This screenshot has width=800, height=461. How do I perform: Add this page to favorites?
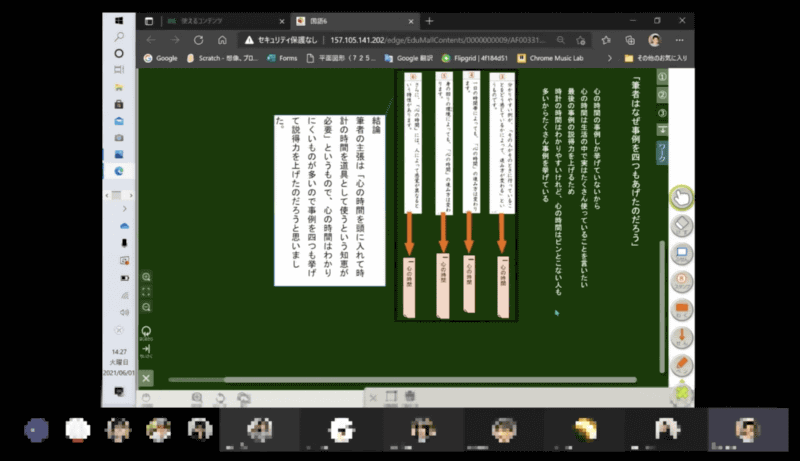pos(581,40)
